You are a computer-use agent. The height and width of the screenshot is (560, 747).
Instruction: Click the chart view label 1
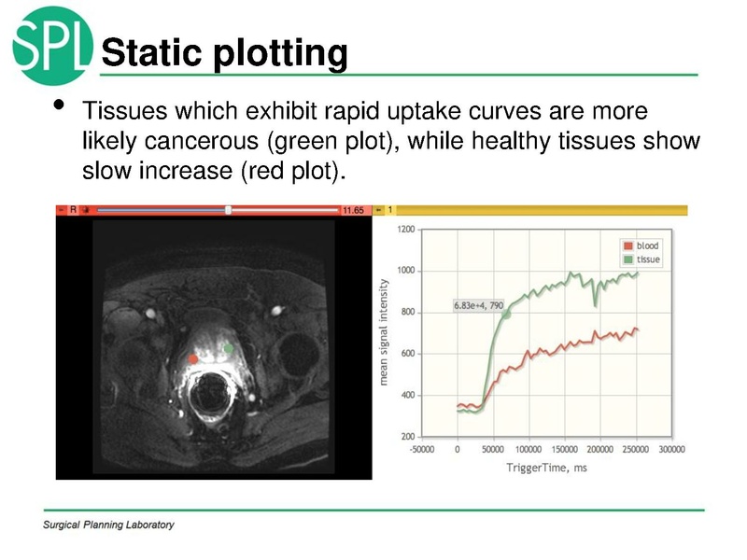coord(390,210)
